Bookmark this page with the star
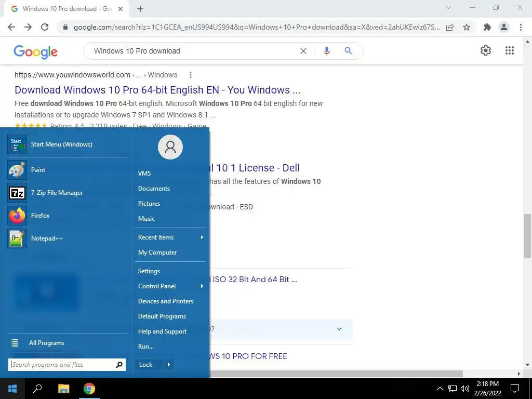 (467, 27)
